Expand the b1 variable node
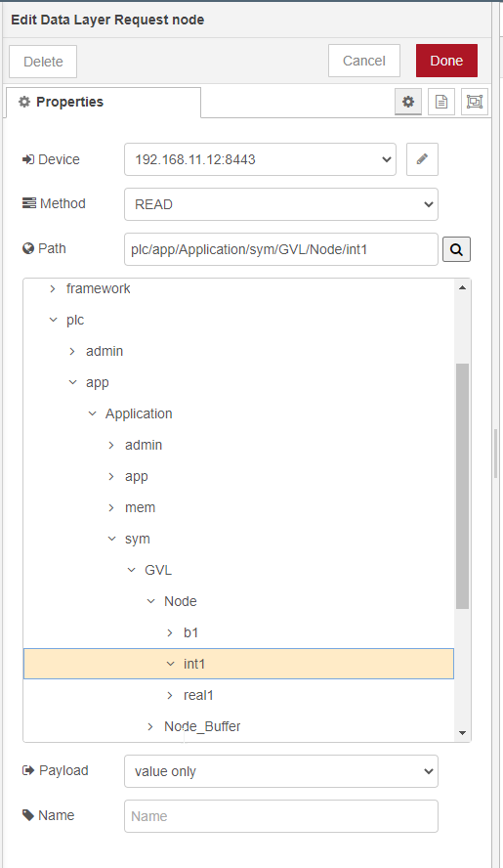This screenshot has width=503, height=868. pos(170,632)
